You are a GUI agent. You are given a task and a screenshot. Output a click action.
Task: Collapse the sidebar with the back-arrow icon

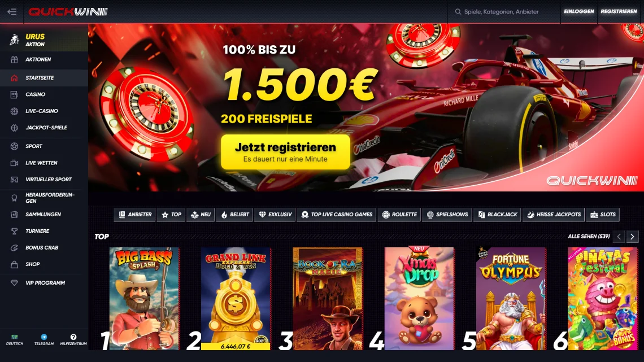point(12,11)
